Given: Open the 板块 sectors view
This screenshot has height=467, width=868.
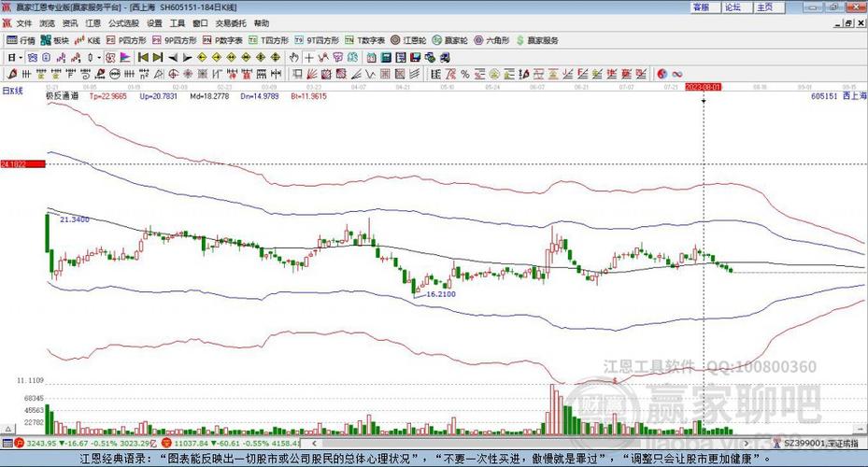Looking at the screenshot, I should coord(54,40).
